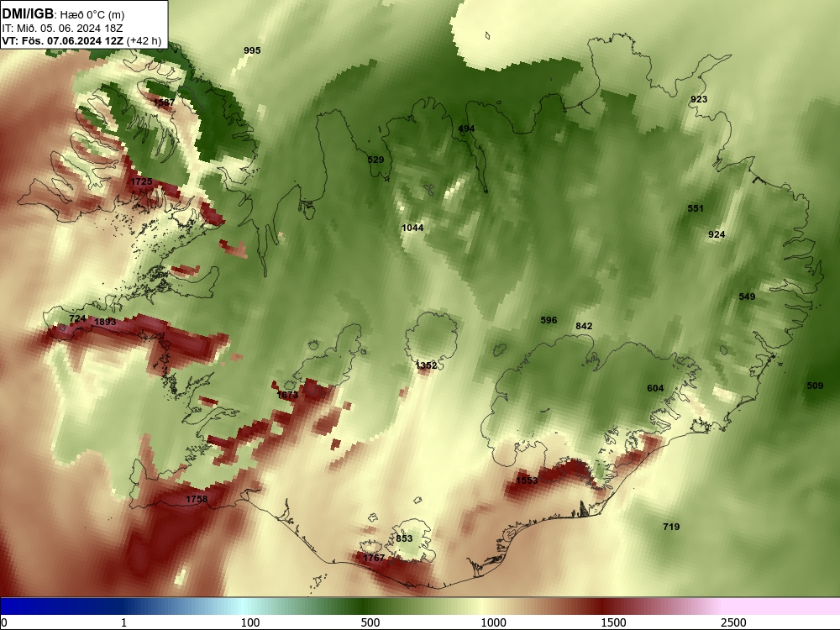Viewport: 840px width, 630px height.
Task: Click the 551 height value
Action: [x=696, y=208]
